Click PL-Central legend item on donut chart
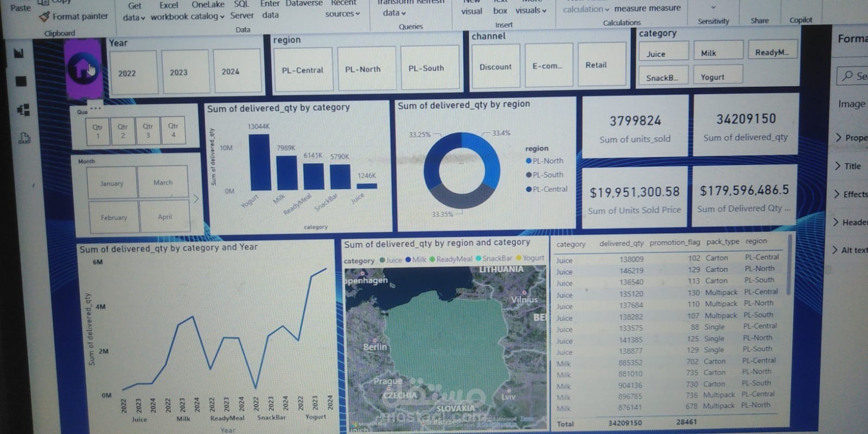868x434 pixels. point(547,189)
